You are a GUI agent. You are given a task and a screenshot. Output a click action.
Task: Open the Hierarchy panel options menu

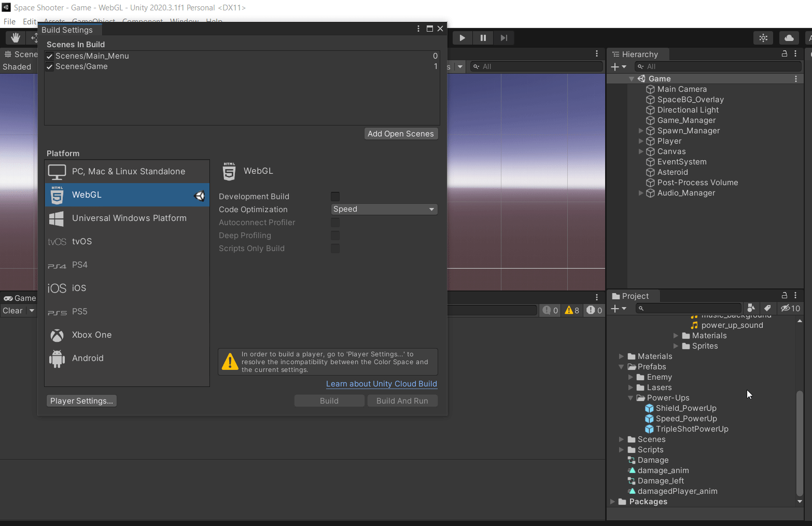[x=795, y=53]
